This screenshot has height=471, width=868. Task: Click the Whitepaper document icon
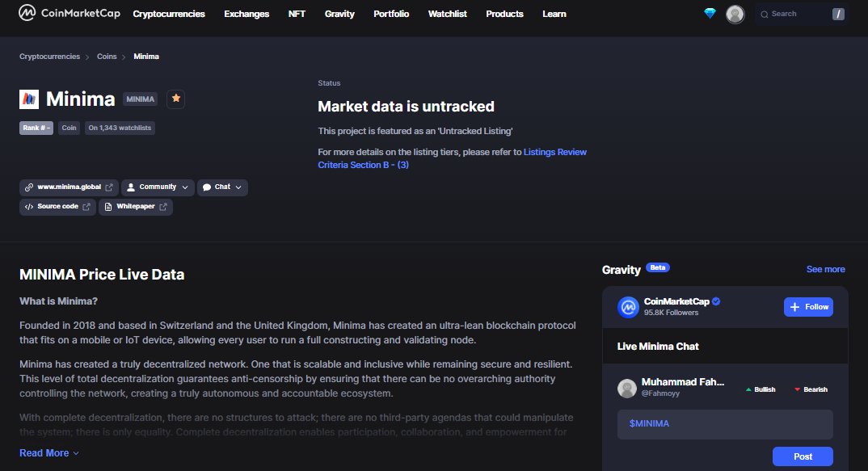[x=108, y=207]
